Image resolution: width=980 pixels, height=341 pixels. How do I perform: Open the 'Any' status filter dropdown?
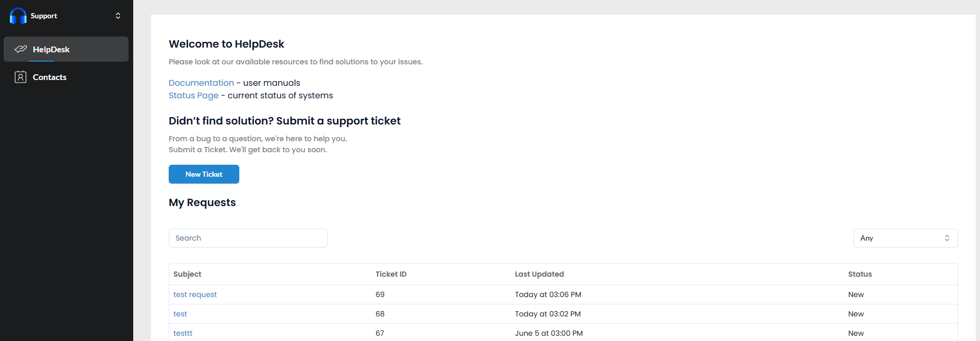[x=905, y=238]
